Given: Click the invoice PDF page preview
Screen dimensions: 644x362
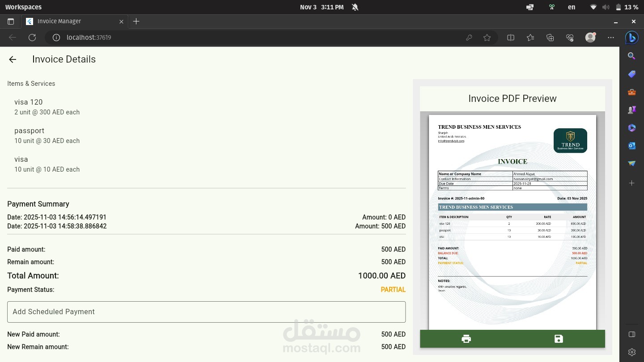Looking at the screenshot, I should click(513, 222).
